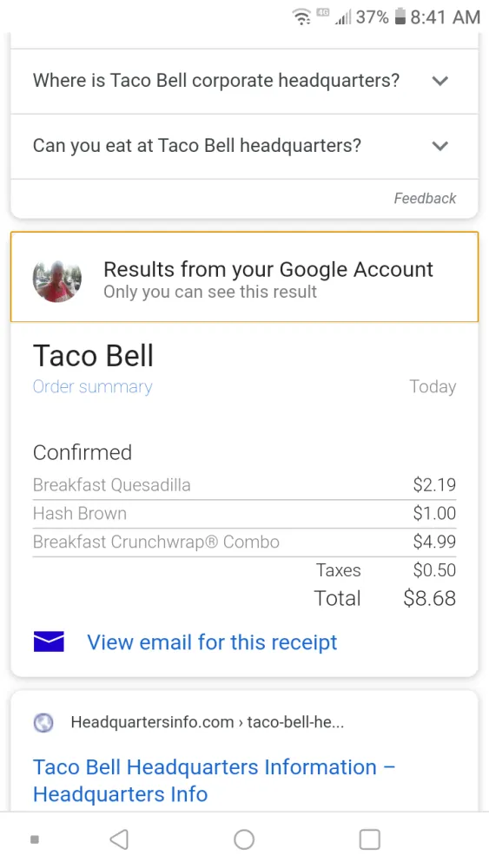Select the Breakfast Quesadilla line item
Screen dimensions: 489x868
(244, 485)
